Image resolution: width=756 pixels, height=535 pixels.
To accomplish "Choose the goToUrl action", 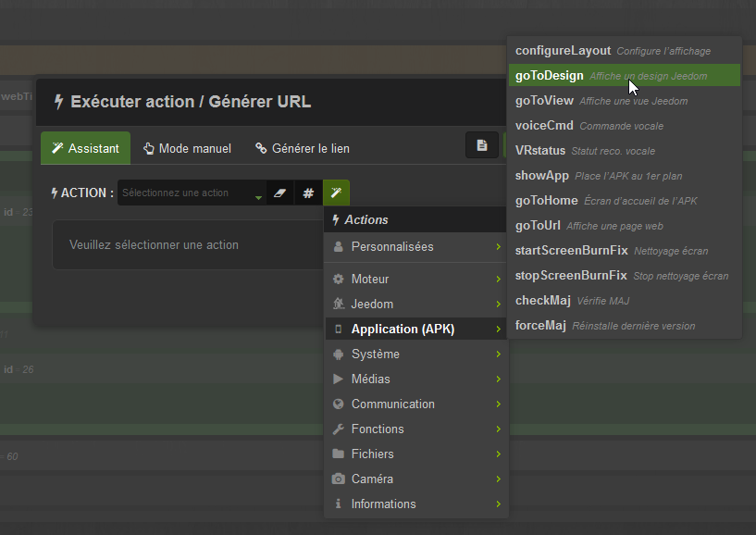I will coord(625,226).
